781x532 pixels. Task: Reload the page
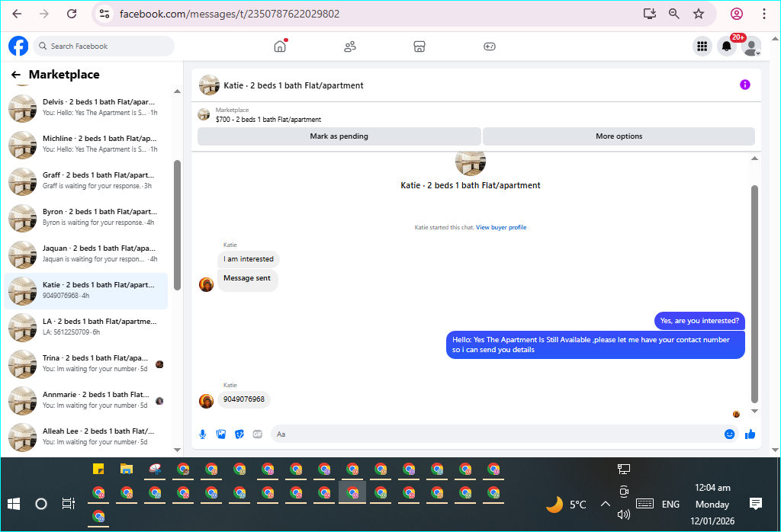(72, 14)
